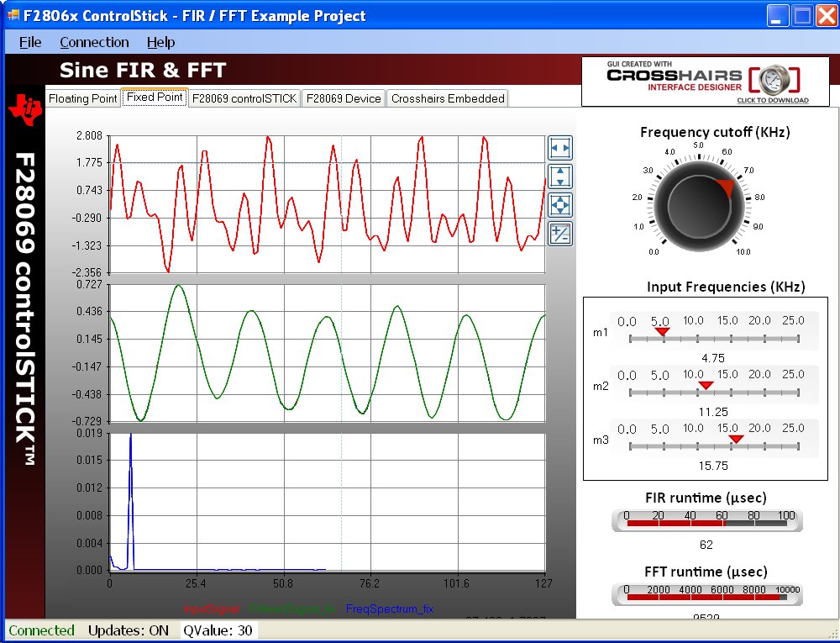Click the FFT runtime gauge bar
Viewport: 840px width, 643px height.
(x=707, y=594)
